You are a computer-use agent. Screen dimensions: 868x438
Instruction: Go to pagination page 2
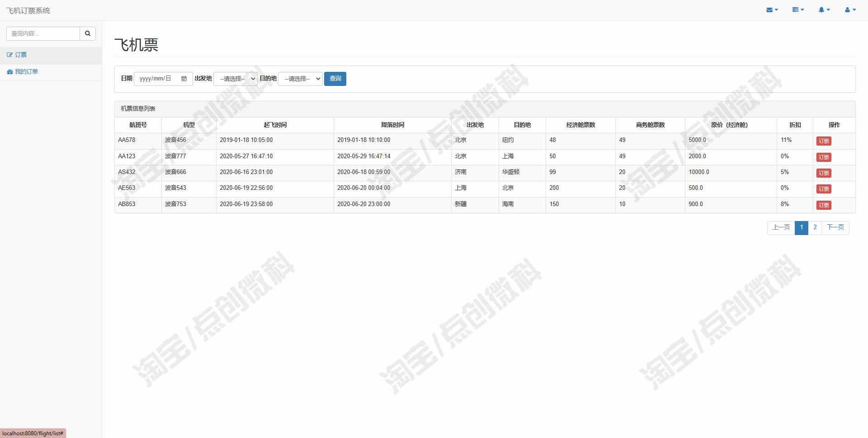pyautogui.click(x=815, y=227)
